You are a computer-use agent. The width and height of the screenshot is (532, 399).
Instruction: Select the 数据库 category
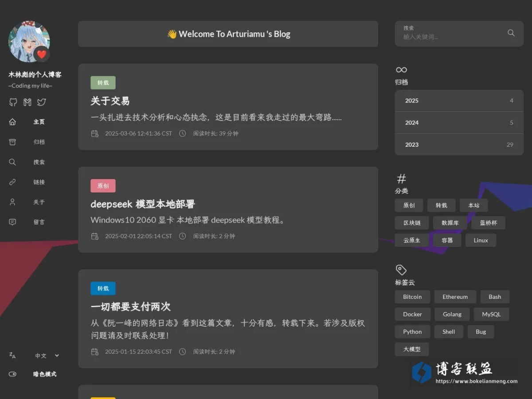[x=450, y=223]
